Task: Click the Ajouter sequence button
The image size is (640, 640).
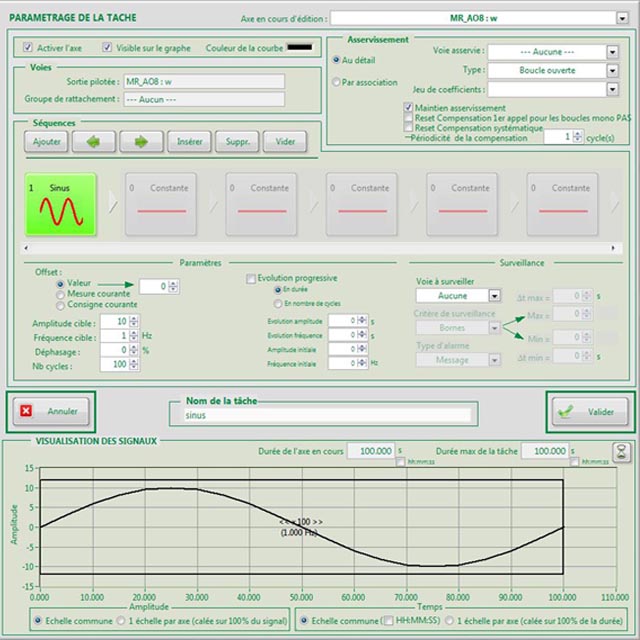Action: pos(47,142)
